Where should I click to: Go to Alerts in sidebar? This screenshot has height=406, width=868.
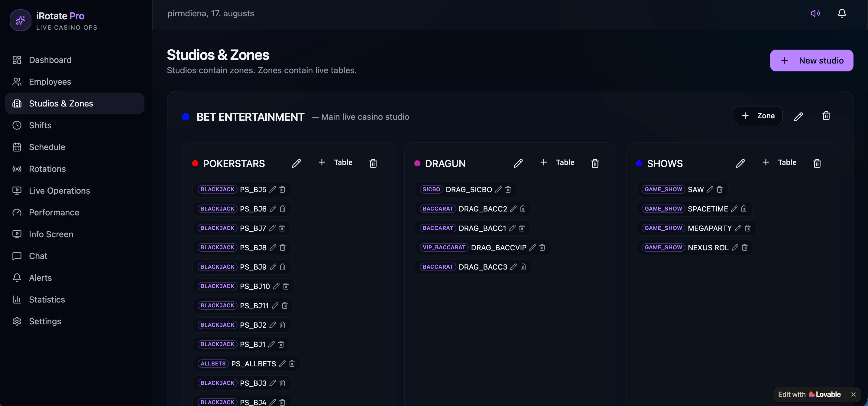coord(74,278)
